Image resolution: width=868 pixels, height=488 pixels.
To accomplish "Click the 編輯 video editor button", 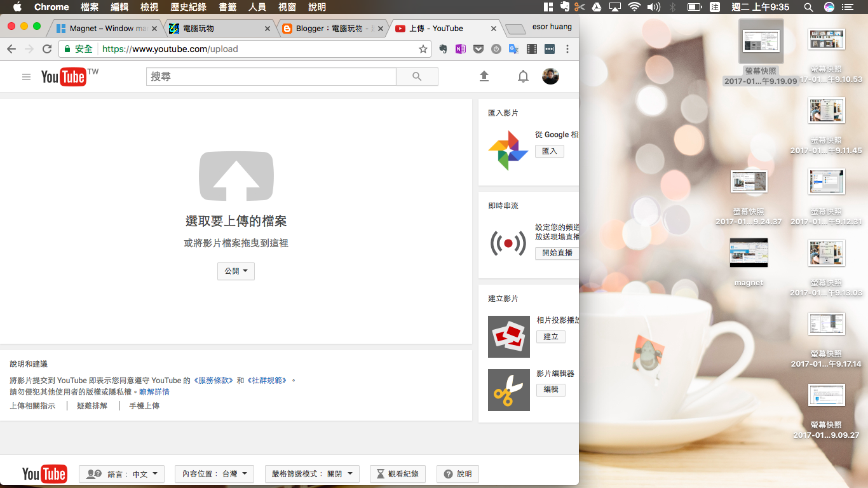I will [x=550, y=390].
